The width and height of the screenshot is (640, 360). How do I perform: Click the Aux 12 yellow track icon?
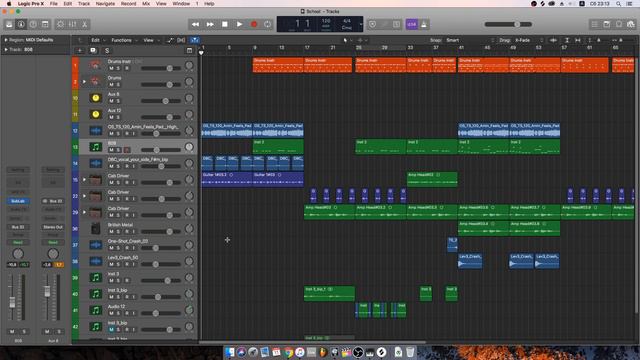coord(96,114)
